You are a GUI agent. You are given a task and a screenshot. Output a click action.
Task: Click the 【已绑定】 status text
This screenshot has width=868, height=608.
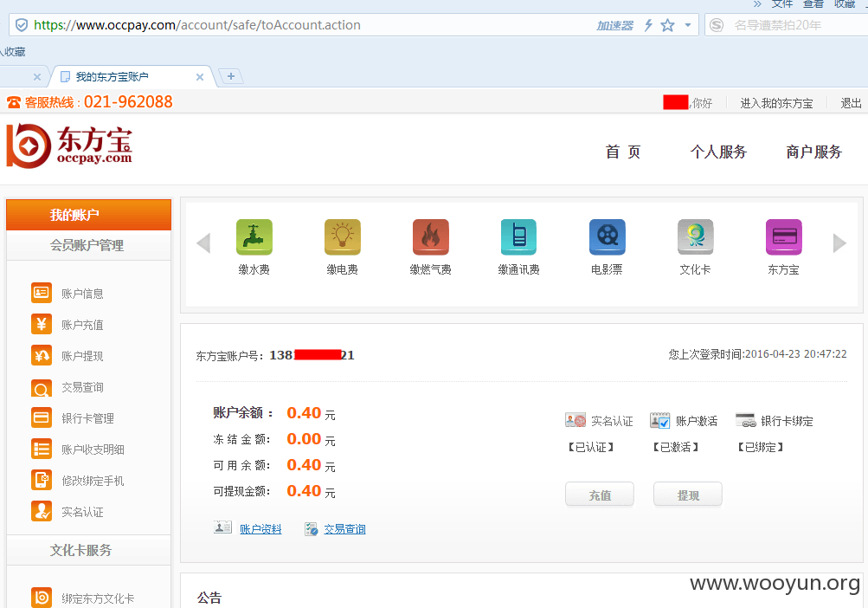tap(760, 447)
